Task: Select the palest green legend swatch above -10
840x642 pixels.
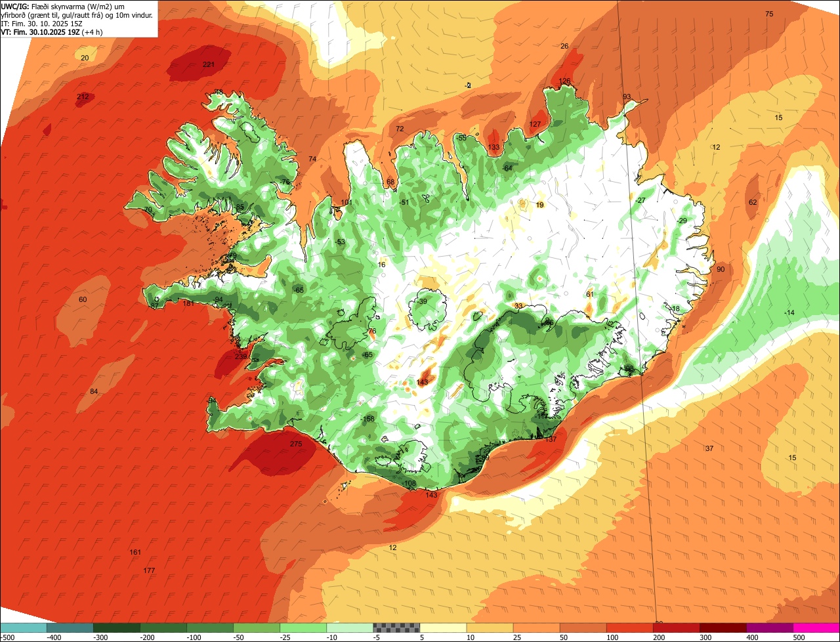Action: pyautogui.click(x=350, y=628)
